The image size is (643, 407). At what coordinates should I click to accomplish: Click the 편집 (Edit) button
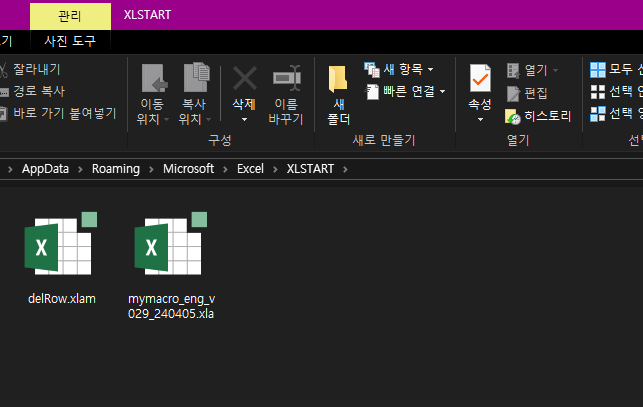527,93
